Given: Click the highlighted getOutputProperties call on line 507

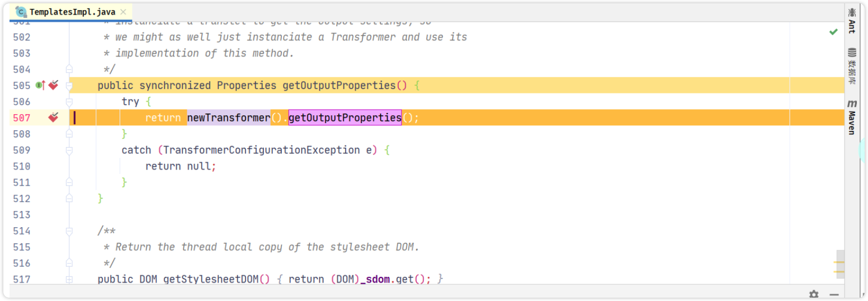Looking at the screenshot, I should pos(345,118).
